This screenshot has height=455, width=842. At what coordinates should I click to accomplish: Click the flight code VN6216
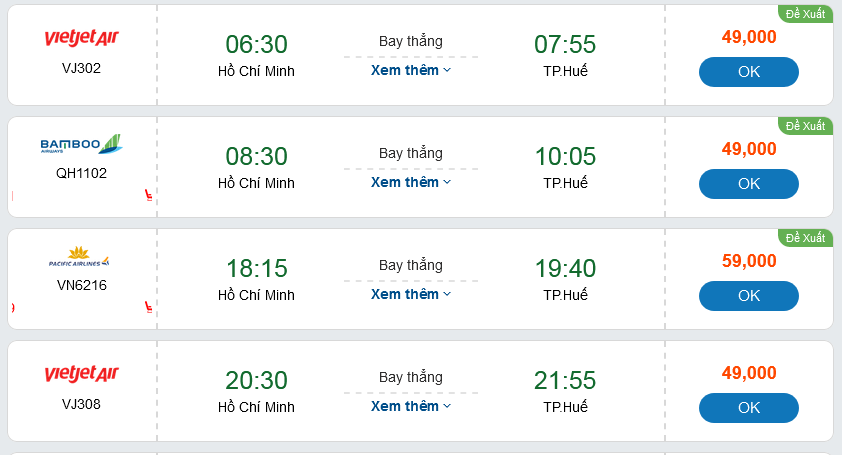(82, 285)
